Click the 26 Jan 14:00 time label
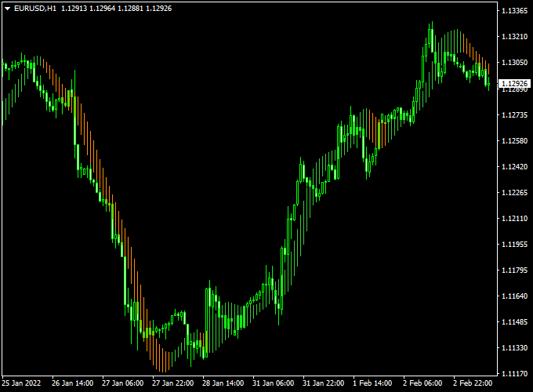533x392 pixels. point(72,383)
